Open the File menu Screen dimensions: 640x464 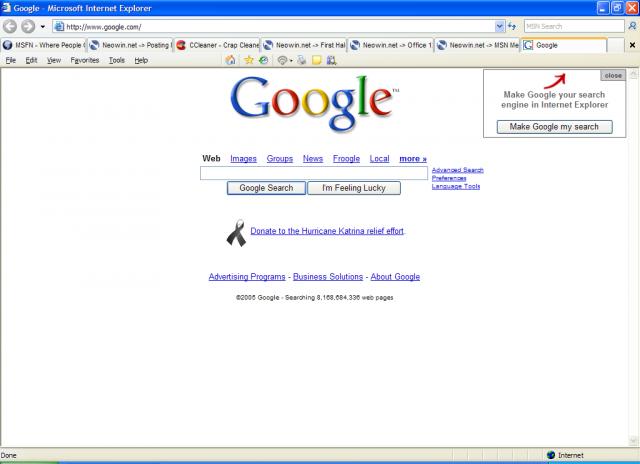click(11, 60)
